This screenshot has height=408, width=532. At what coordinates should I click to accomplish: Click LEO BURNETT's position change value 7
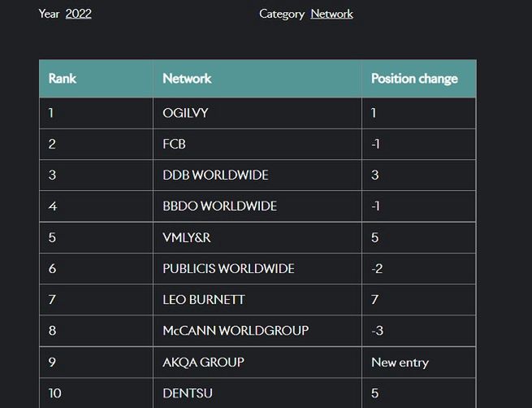375,300
